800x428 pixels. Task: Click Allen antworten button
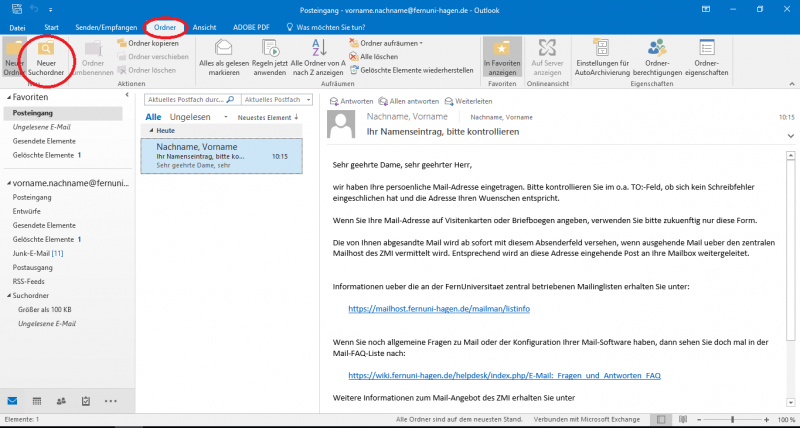[408, 101]
